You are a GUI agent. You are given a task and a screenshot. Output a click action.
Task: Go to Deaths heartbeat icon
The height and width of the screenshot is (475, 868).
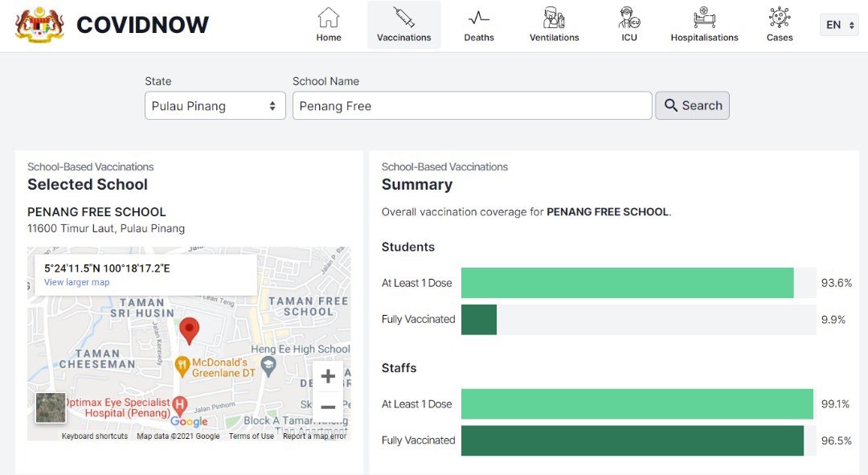tap(479, 18)
